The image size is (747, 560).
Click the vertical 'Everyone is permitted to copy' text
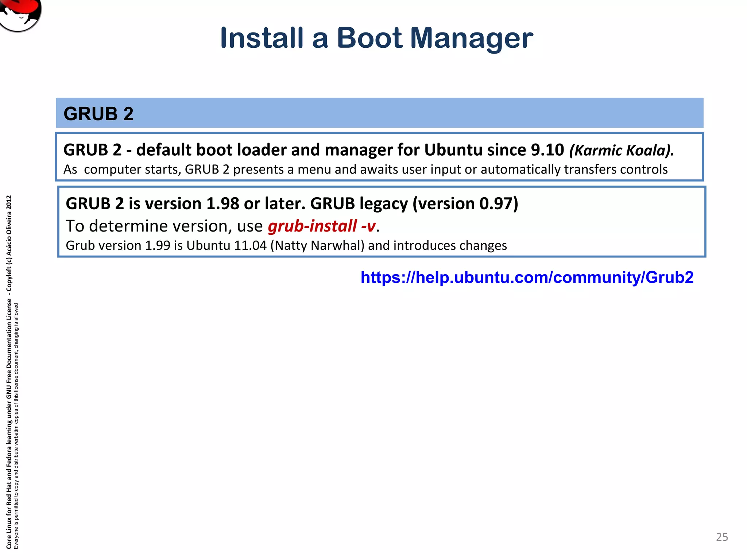(16, 426)
